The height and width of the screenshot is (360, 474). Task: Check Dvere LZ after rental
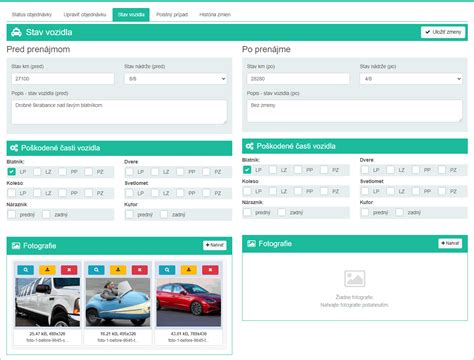[x=391, y=170]
